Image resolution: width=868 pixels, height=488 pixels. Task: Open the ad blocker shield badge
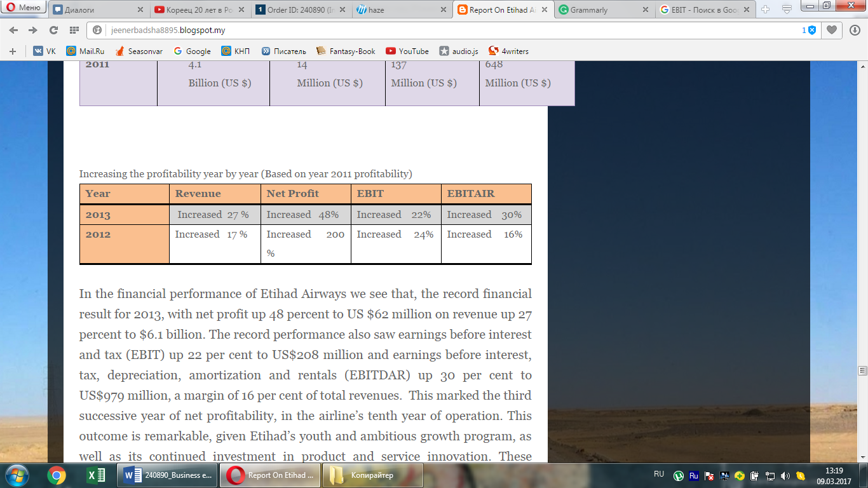809,30
